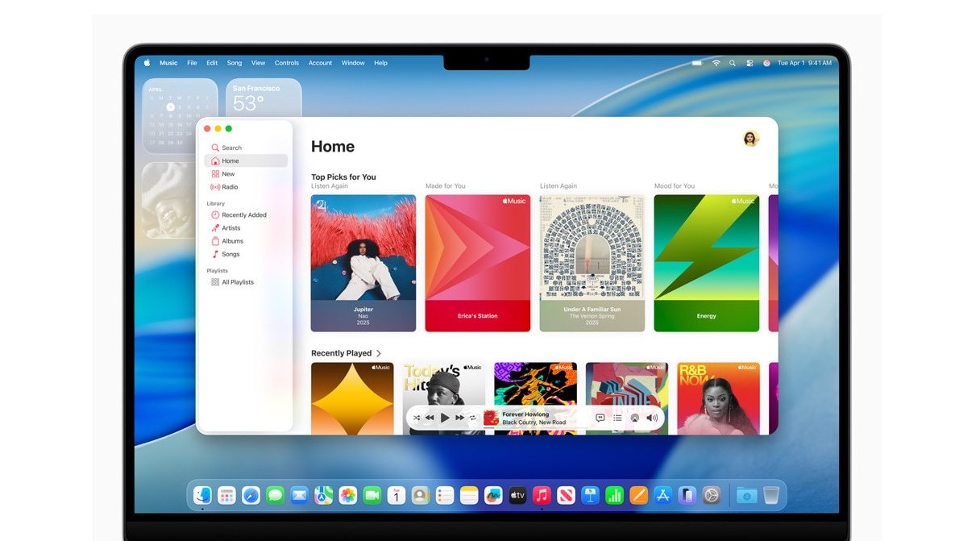Go to Recently Added in Library
The height and width of the screenshot is (541, 980).
243,215
